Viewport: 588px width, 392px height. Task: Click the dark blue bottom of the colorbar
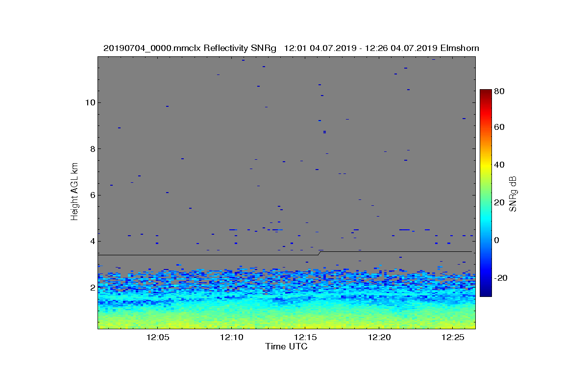tap(486, 293)
